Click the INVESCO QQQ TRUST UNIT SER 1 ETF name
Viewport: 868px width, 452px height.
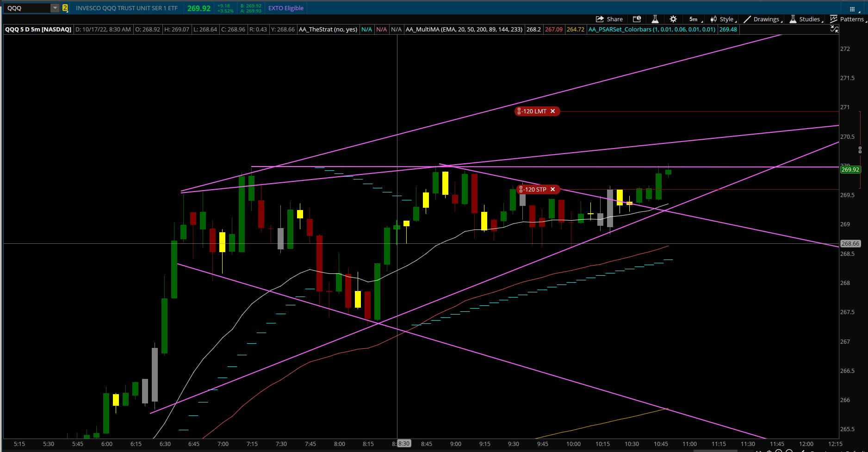pyautogui.click(x=127, y=8)
